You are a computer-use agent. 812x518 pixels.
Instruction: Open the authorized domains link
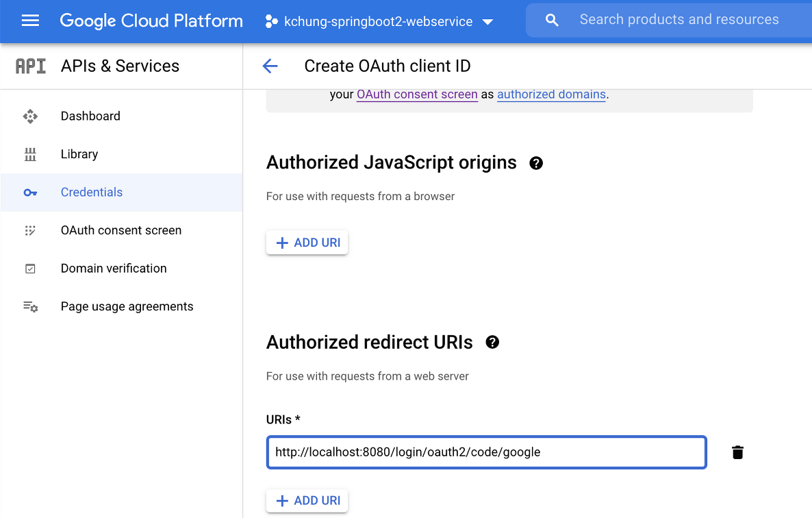pyautogui.click(x=551, y=95)
